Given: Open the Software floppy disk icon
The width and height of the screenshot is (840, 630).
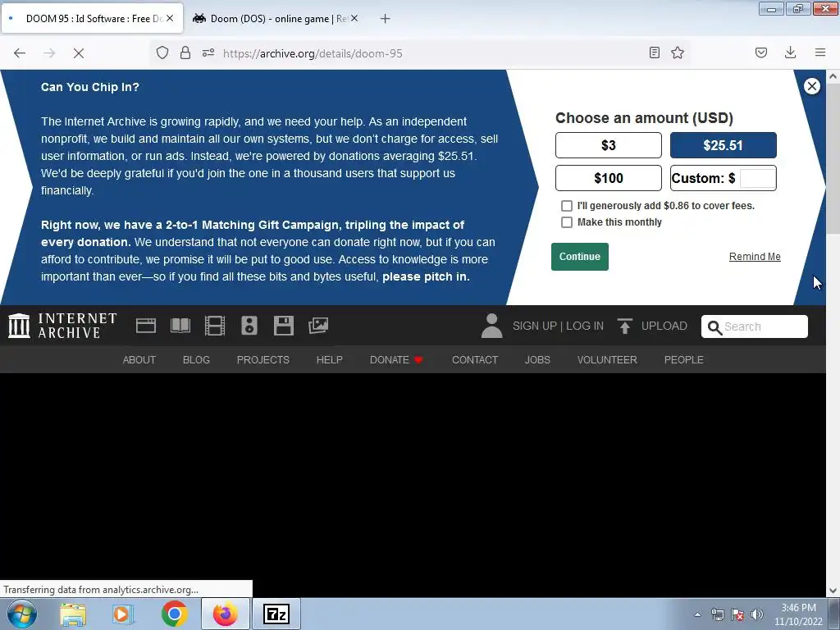Looking at the screenshot, I should click(283, 326).
